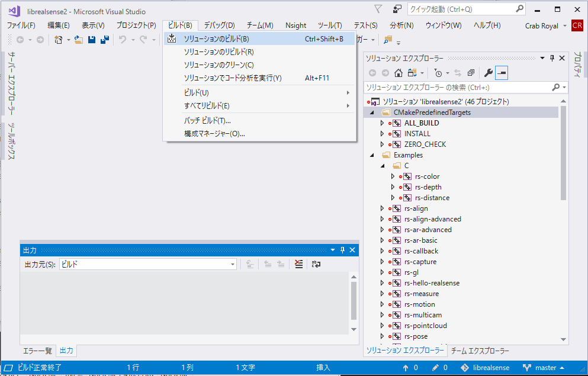This screenshot has width=588, height=376.
Task: Expand the rs-color project
Action: 393,176
